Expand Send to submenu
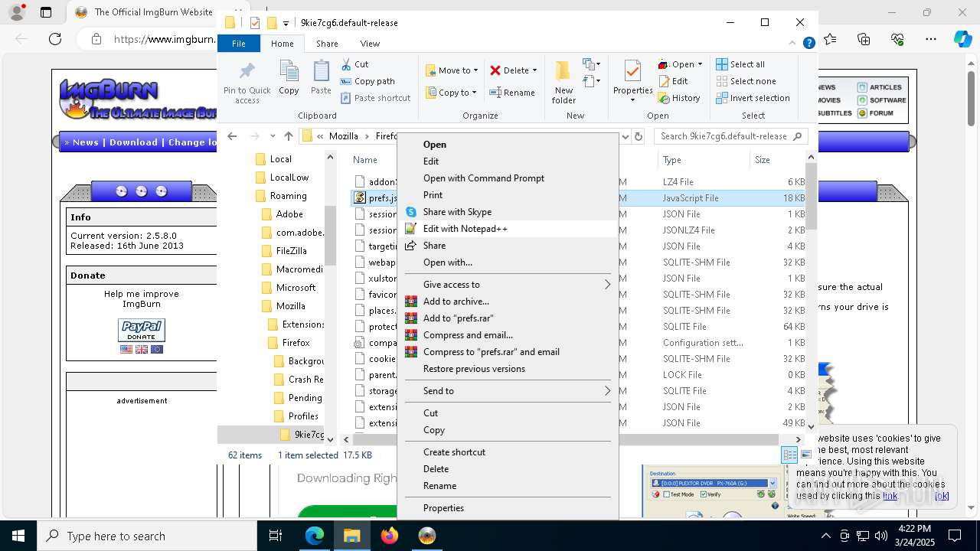This screenshot has height=551, width=980. coord(508,391)
